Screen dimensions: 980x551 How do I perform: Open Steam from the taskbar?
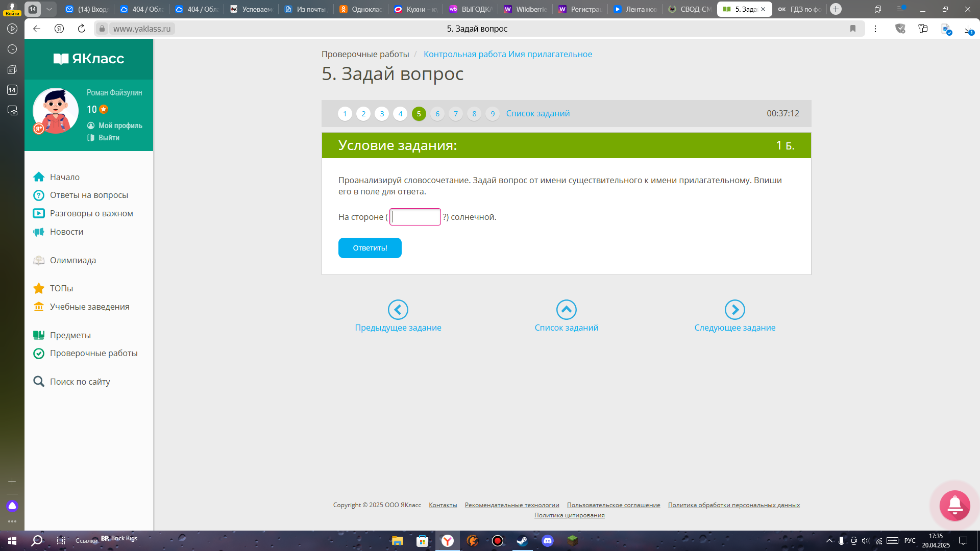coord(522,541)
